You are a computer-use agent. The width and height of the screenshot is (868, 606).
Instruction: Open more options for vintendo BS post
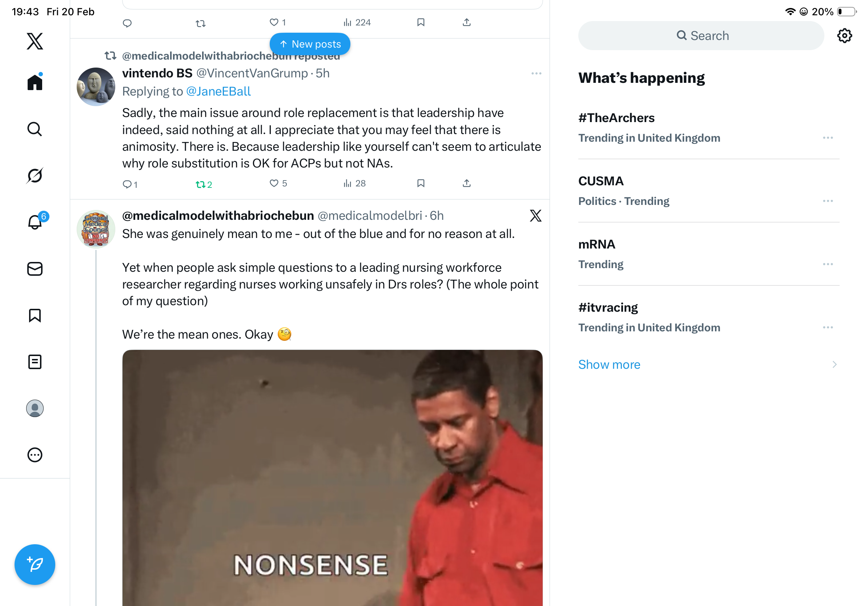(x=536, y=74)
